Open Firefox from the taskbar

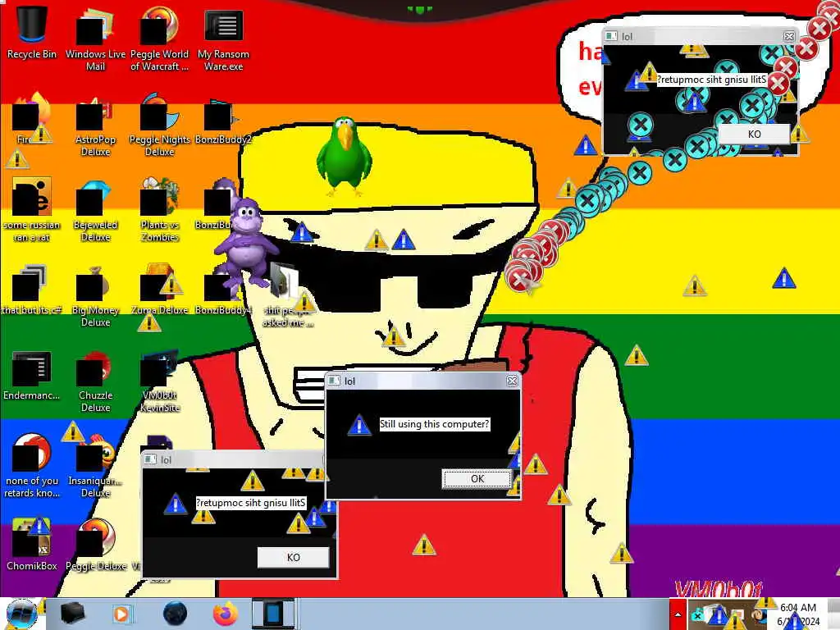coord(226,614)
